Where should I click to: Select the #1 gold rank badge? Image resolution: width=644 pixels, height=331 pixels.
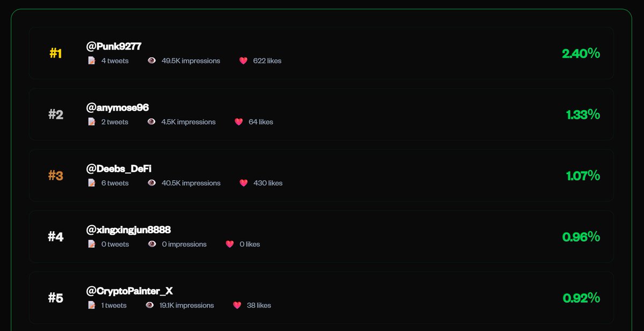tap(56, 53)
